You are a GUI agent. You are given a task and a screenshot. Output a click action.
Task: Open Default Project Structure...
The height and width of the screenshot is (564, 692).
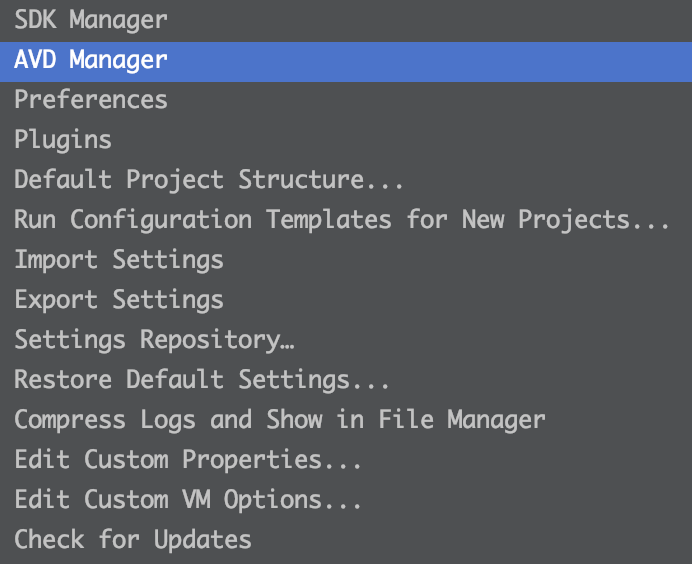pos(346,180)
